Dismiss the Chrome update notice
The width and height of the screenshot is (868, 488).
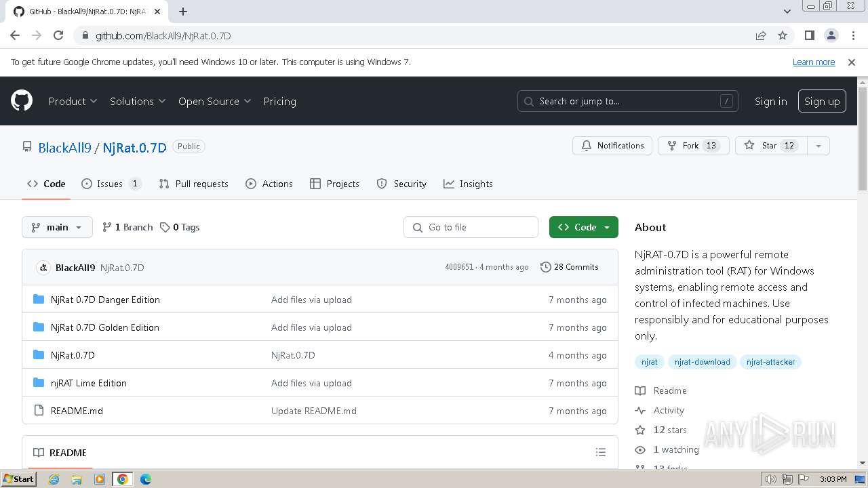tap(852, 62)
